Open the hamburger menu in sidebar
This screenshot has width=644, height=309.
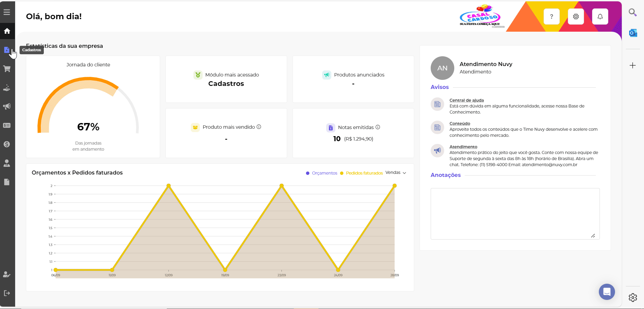7,12
